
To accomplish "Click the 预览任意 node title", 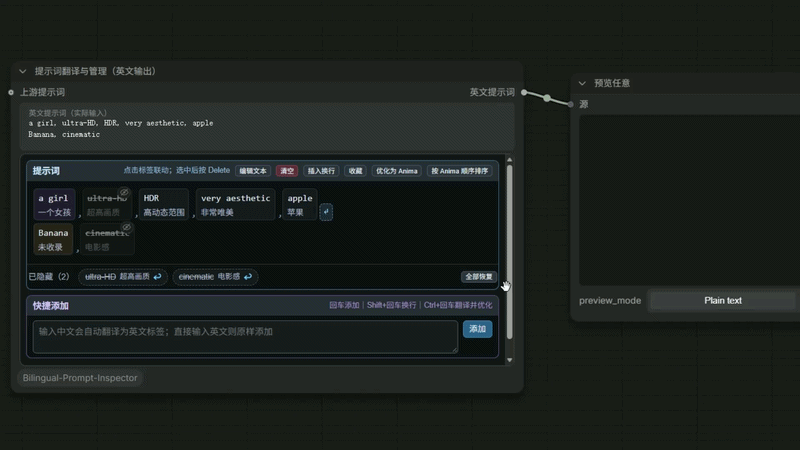I will 612,83.
